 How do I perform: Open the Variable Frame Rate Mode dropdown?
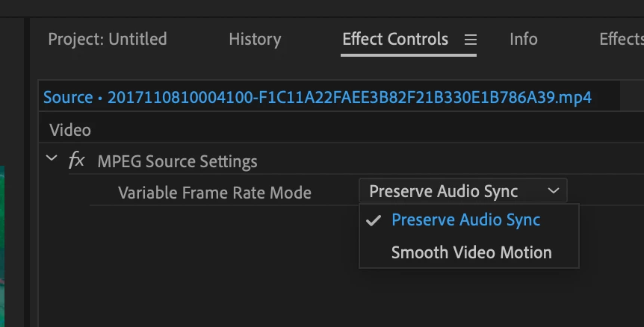463,191
